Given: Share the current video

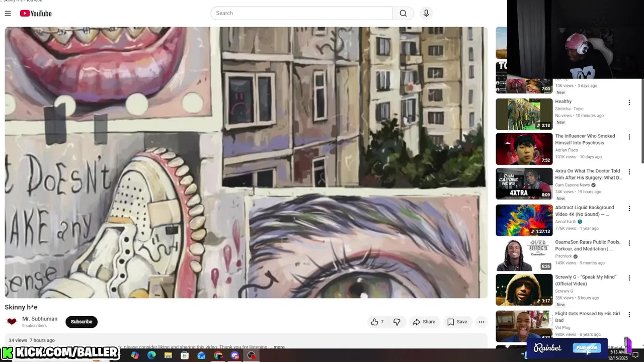Looking at the screenshot, I should coord(424,322).
